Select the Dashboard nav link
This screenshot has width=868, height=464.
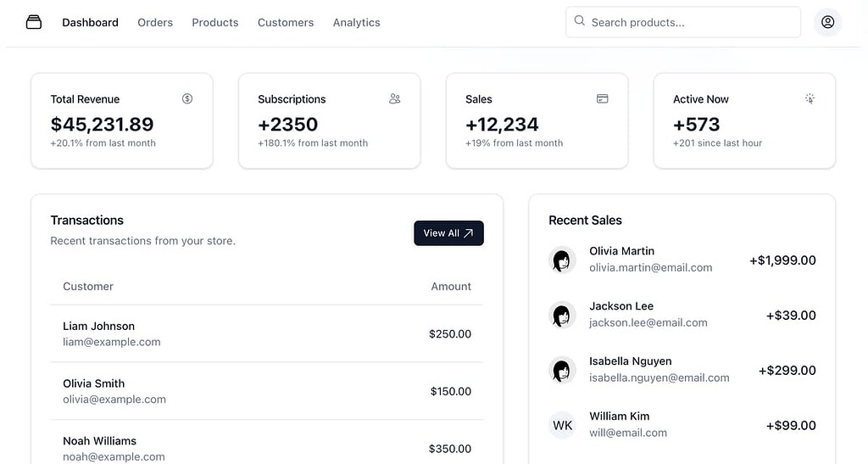tap(90, 23)
